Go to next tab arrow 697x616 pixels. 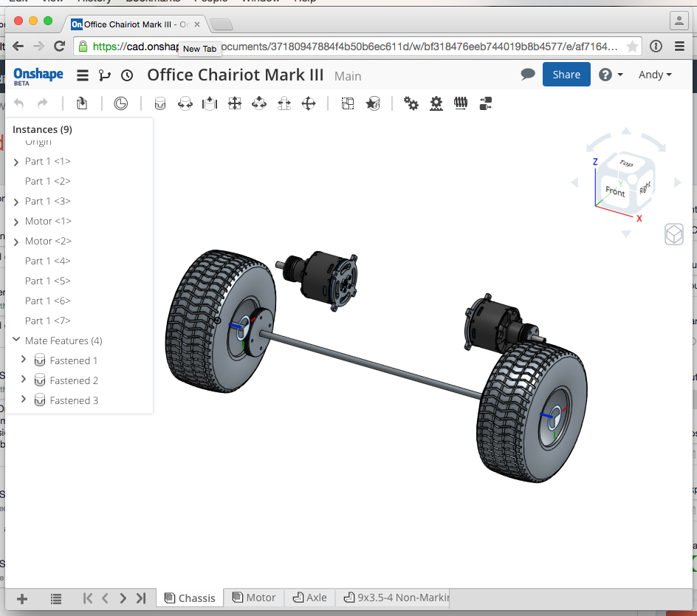(x=123, y=598)
